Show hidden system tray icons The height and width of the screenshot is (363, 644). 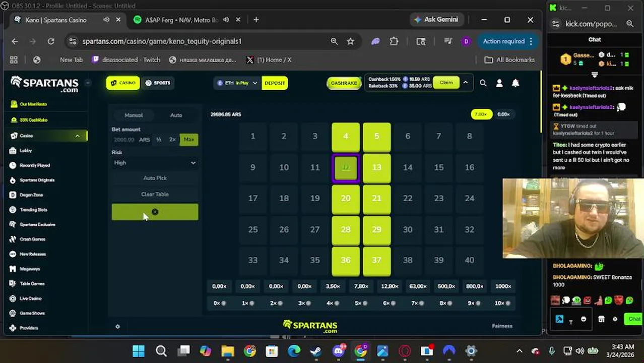tap(519, 351)
